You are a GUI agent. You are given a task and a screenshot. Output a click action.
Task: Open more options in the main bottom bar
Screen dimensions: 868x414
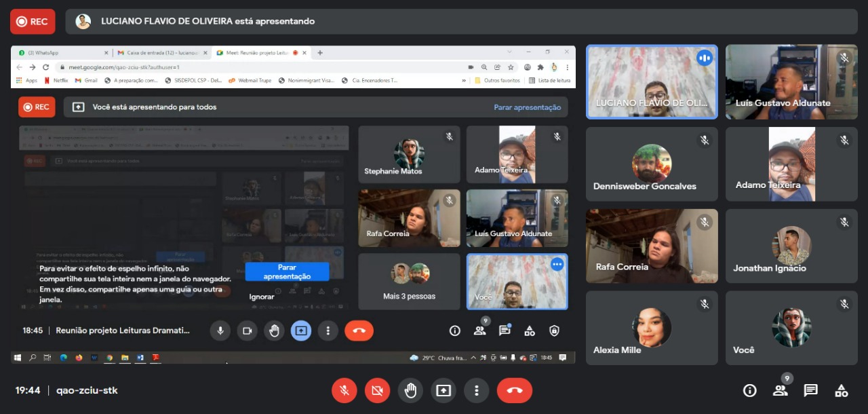point(477,390)
